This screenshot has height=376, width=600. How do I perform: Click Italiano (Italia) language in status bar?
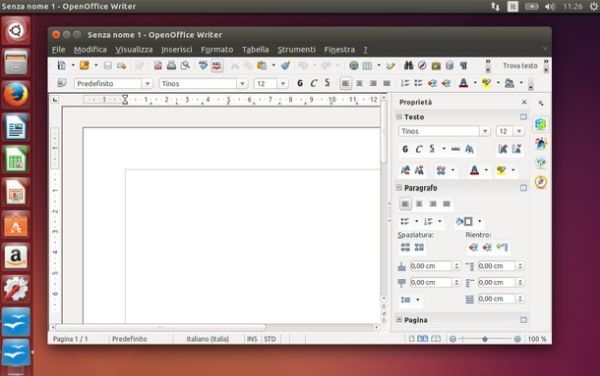[208, 339]
